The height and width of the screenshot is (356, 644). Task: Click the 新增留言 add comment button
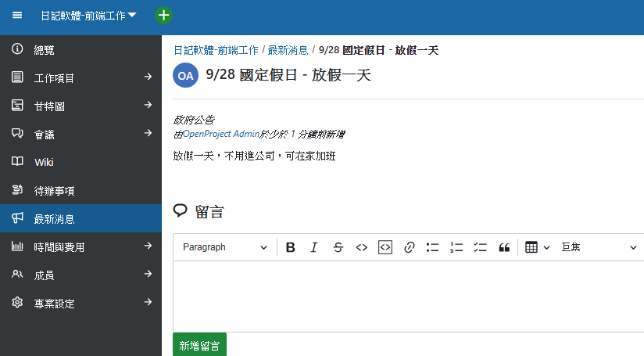coord(199,345)
